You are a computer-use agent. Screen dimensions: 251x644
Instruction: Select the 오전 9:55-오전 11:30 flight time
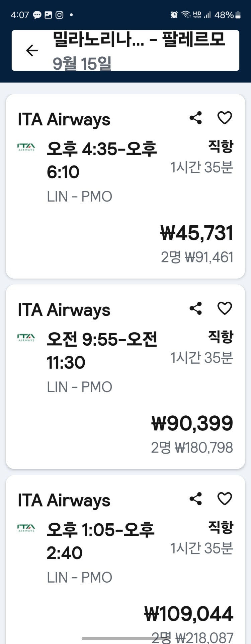coord(102,351)
